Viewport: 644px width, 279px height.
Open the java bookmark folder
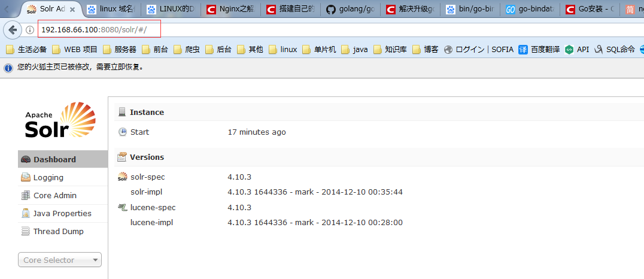pos(354,50)
